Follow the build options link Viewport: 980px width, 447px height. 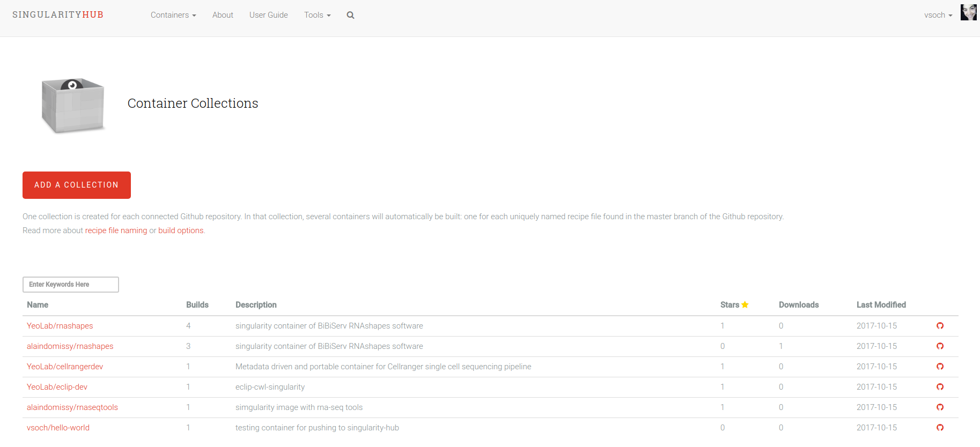(181, 230)
